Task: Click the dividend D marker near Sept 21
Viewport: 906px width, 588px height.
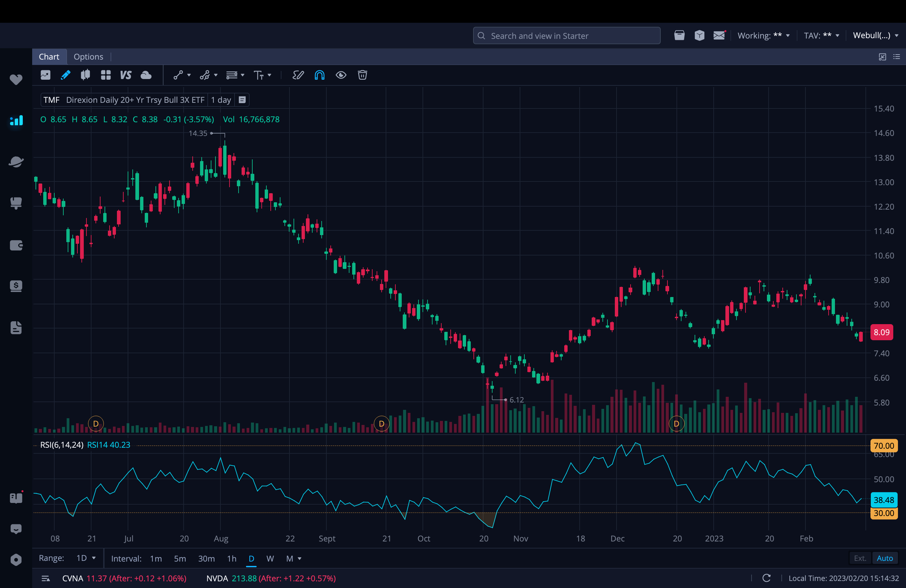Action: point(381,423)
